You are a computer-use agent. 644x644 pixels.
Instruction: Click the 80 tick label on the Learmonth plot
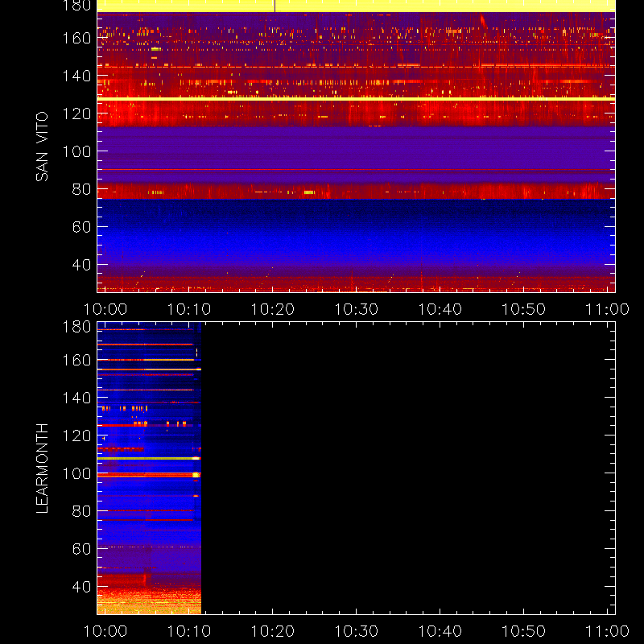click(81, 511)
